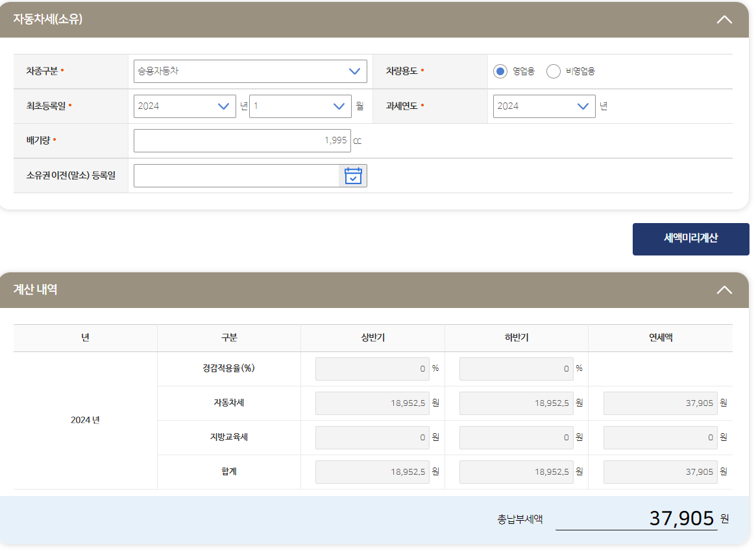The height and width of the screenshot is (557, 756).
Task: Click the 세액미리계산 button
Action: coord(690,239)
